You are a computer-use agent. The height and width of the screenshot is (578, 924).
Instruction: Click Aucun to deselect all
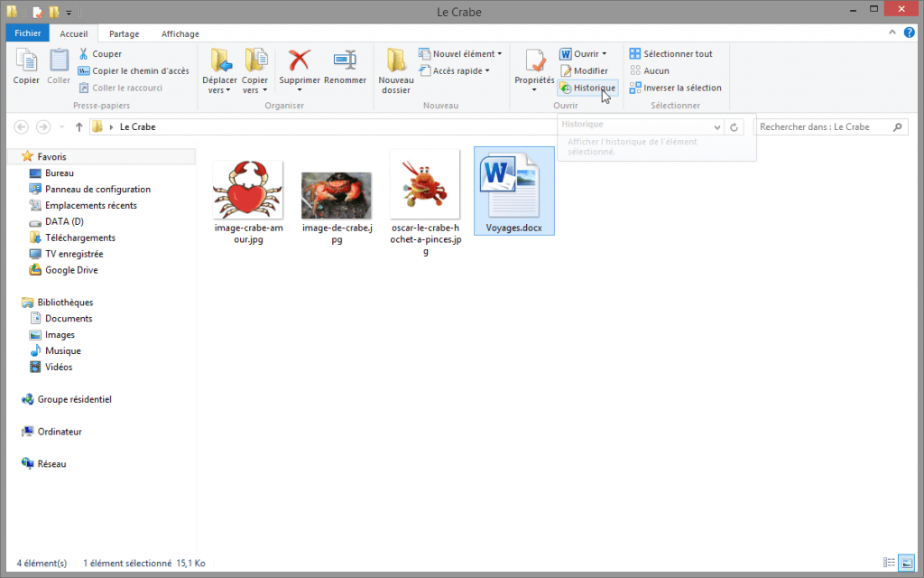pos(650,70)
